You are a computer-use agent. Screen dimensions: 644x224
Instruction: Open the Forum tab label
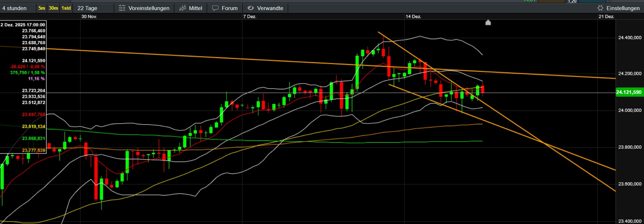[x=229, y=8]
